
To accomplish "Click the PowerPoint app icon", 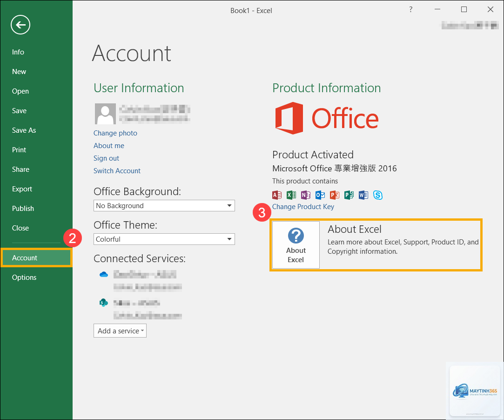I will tap(335, 195).
